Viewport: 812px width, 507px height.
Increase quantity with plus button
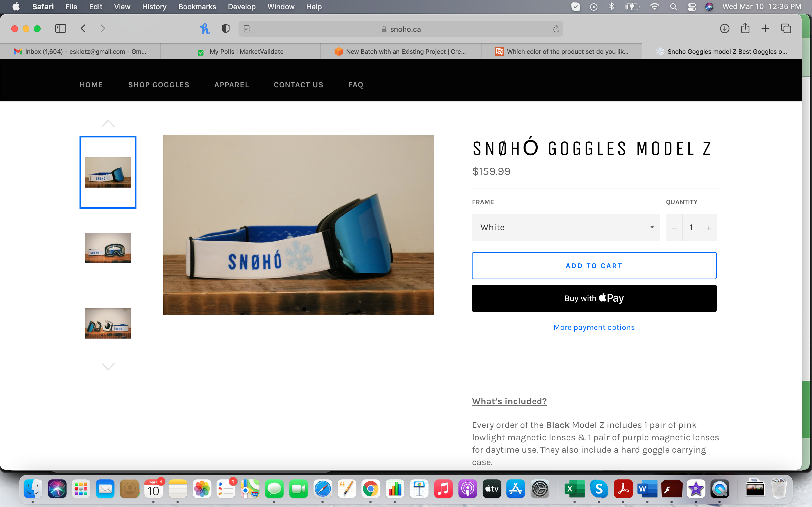coord(708,228)
